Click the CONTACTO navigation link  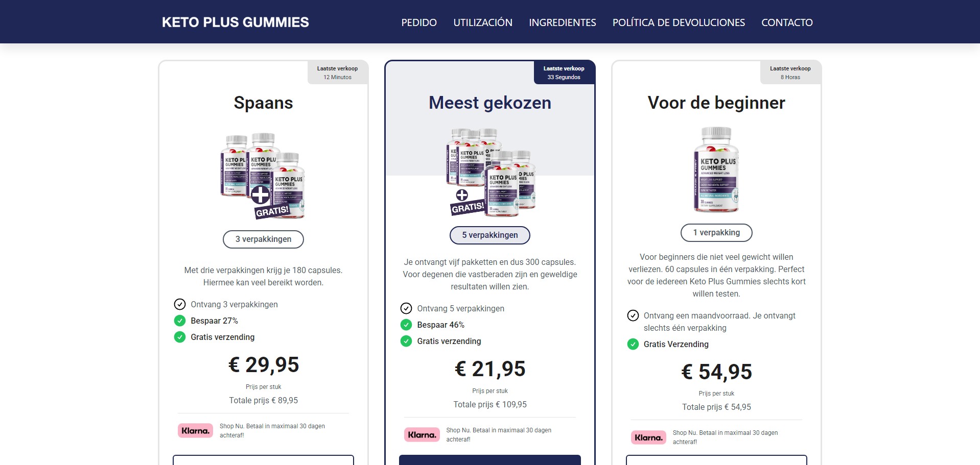(787, 22)
